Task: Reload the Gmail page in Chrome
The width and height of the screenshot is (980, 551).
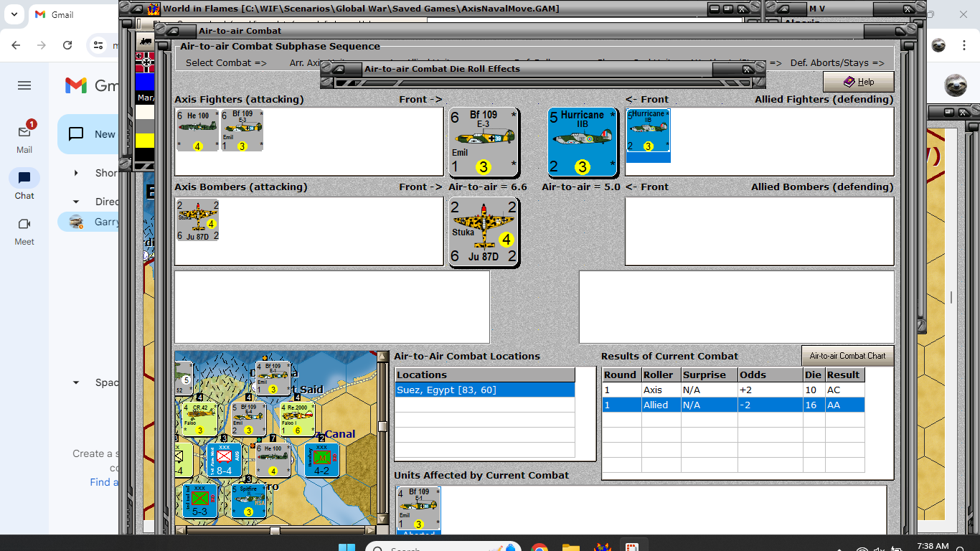Action: click(67, 45)
